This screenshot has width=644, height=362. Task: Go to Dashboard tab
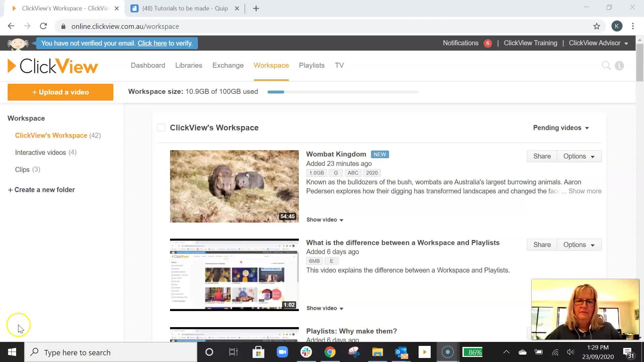(x=148, y=65)
